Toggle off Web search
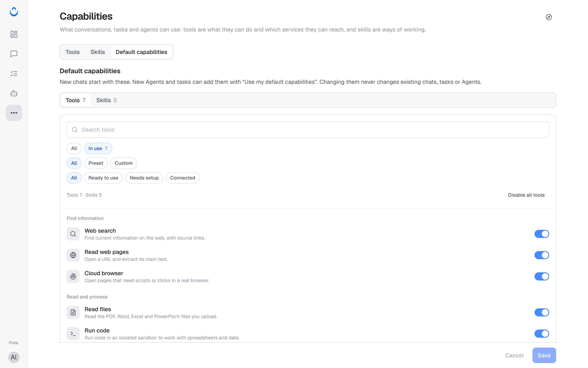The height and width of the screenshot is (368, 588). (x=542, y=234)
